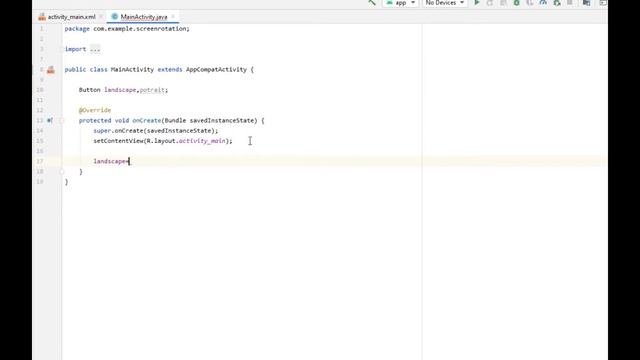Open the app run configuration dropdown

[400, 3]
